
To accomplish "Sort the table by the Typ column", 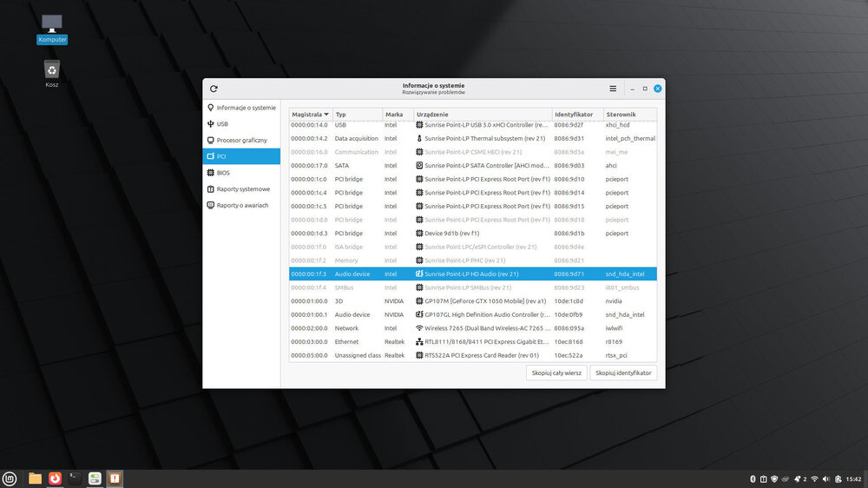I will click(x=356, y=115).
